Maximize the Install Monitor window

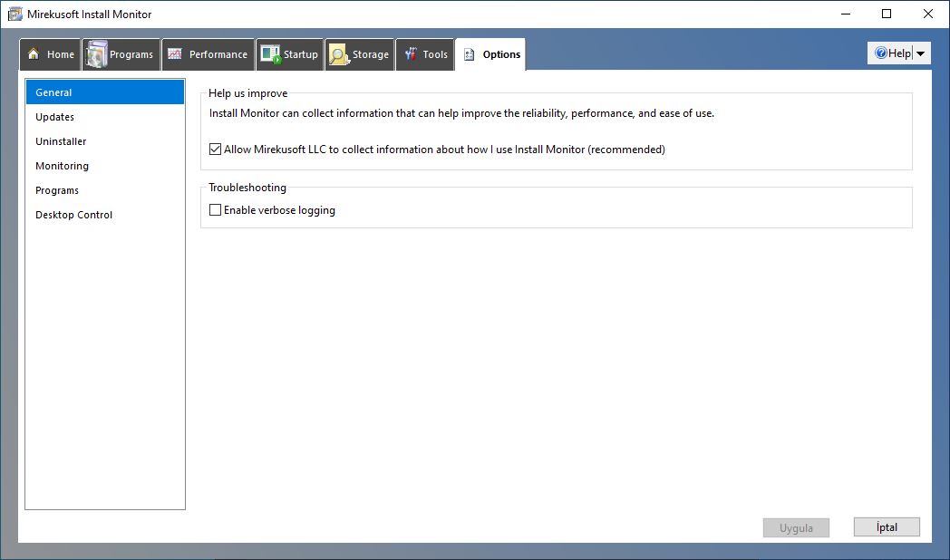(x=887, y=14)
